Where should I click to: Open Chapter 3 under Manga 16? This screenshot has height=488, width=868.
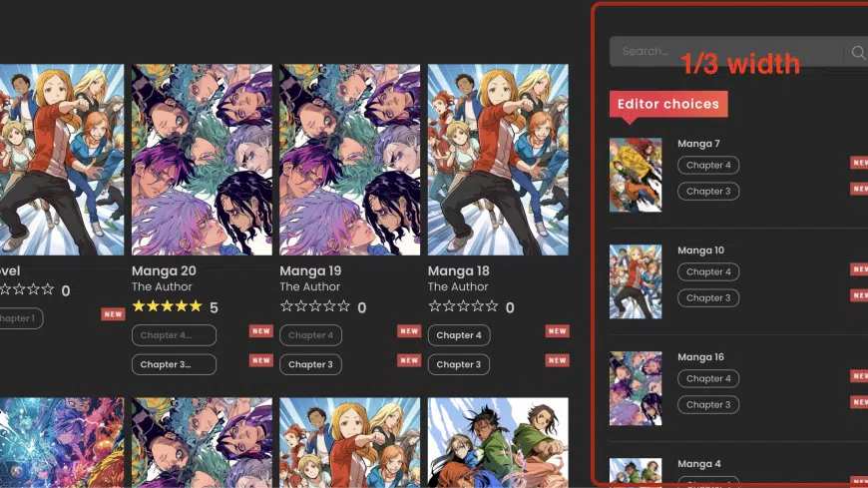pos(708,405)
